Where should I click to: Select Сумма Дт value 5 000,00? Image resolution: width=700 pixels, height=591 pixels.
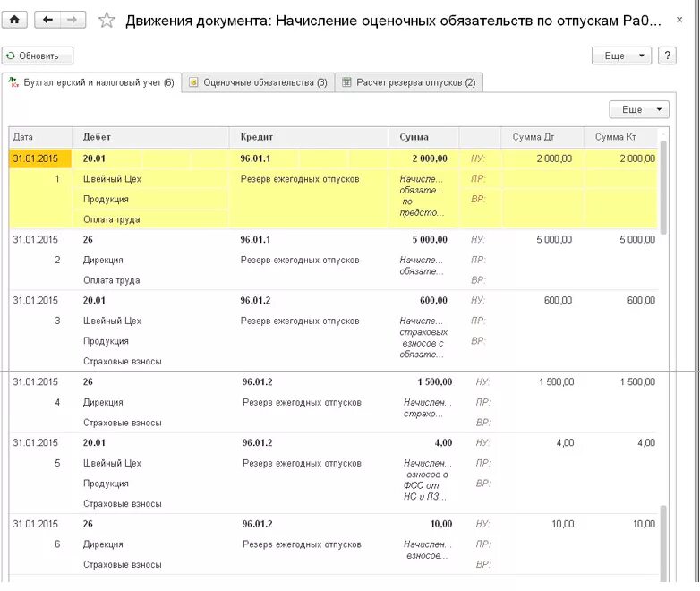tap(554, 239)
